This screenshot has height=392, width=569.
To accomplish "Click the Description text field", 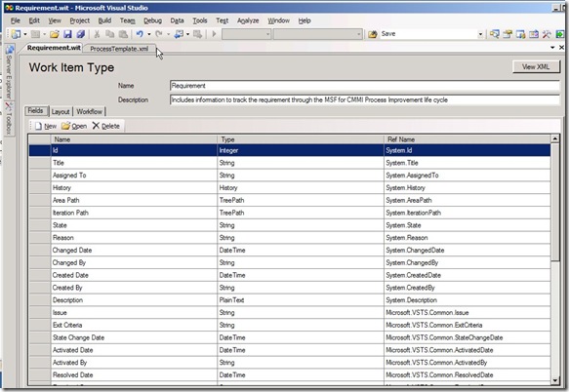I will [x=364, y=99].
